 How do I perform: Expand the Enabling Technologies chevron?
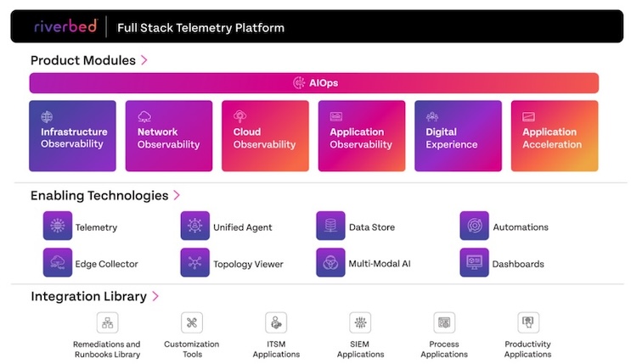(x=177, y=195)
